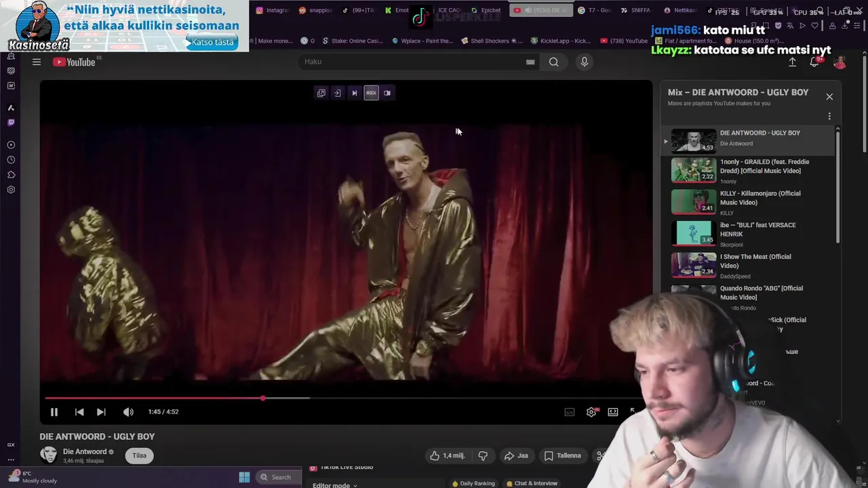Close the Mix playlist panel
Screen dimensions: 868x488
click(x=829, y=96)
